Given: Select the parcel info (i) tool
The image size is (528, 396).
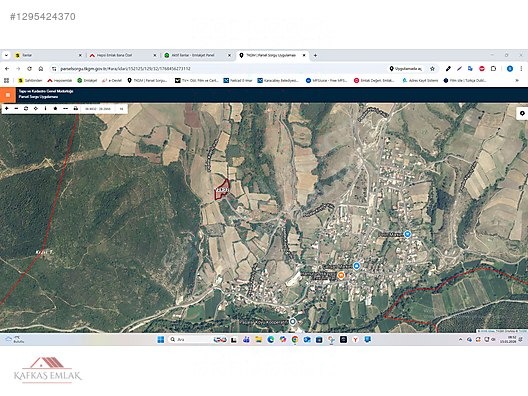Looking at the screenshot, I should tap(45, 109).
